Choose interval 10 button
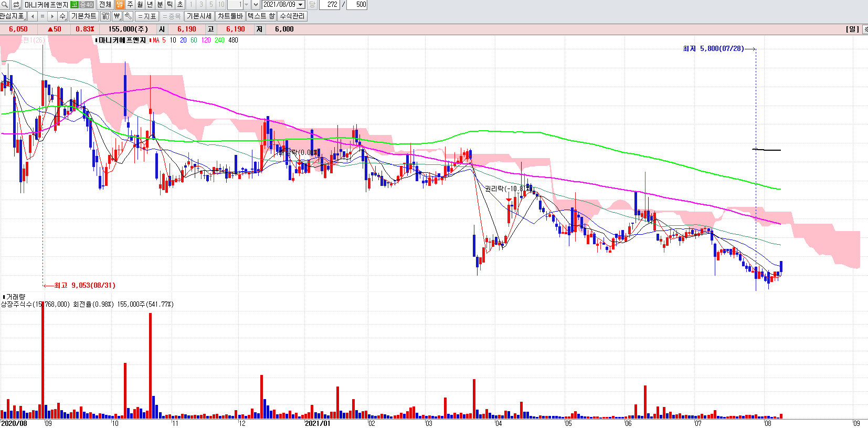 [x=221, y=4]
